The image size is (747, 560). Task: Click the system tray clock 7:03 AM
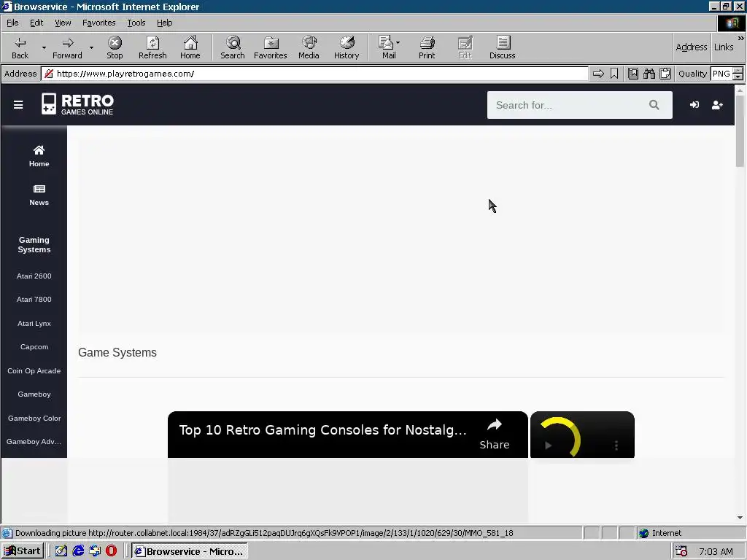pos(716,551)
